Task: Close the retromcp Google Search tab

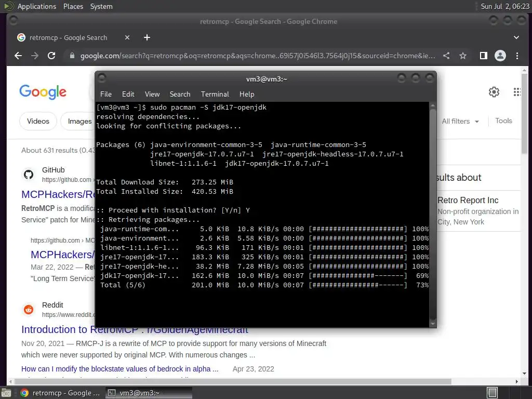Action: [x=127, y=37]
